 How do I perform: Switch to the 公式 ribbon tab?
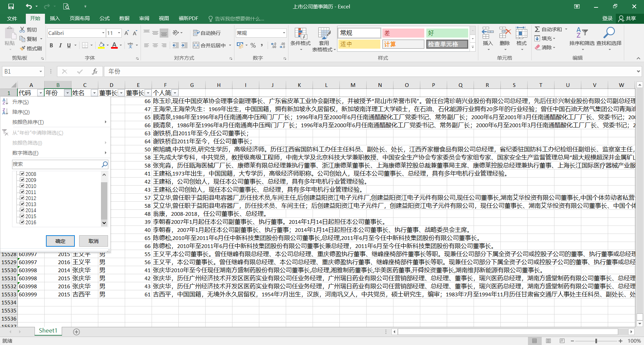[105, 18]
